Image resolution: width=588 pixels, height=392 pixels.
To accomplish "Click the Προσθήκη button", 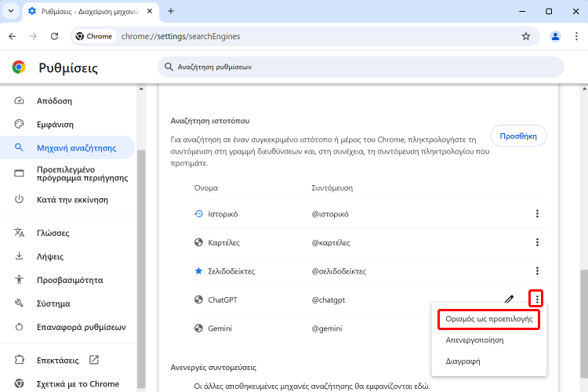I will [518, 136].
